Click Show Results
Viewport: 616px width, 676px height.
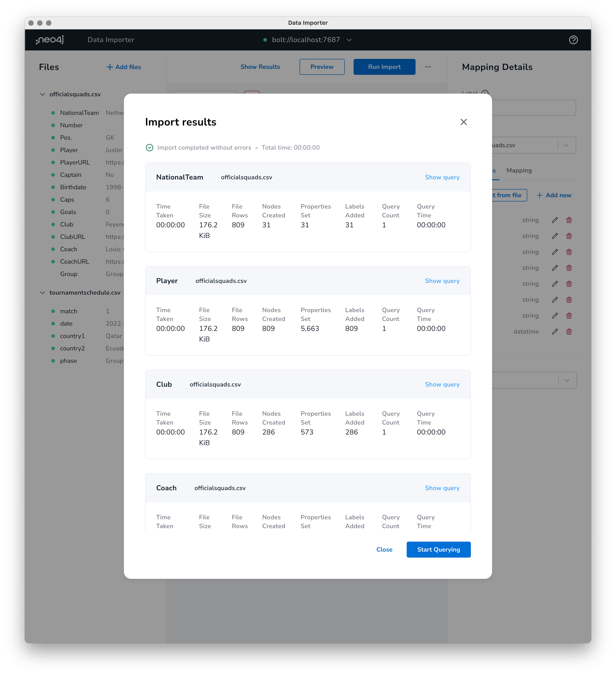pyautogui.click(x=260, y=67)
